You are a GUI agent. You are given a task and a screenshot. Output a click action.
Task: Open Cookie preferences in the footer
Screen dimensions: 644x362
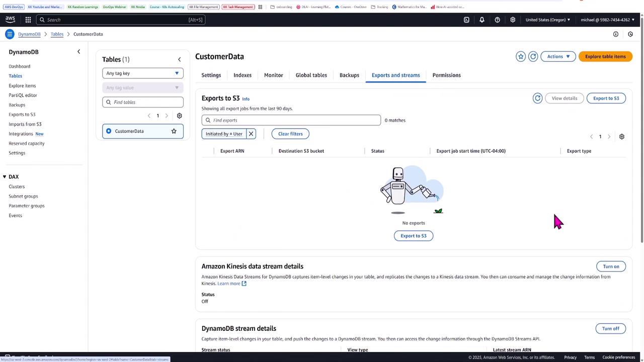pyautogui.click(x=619, y=357)
